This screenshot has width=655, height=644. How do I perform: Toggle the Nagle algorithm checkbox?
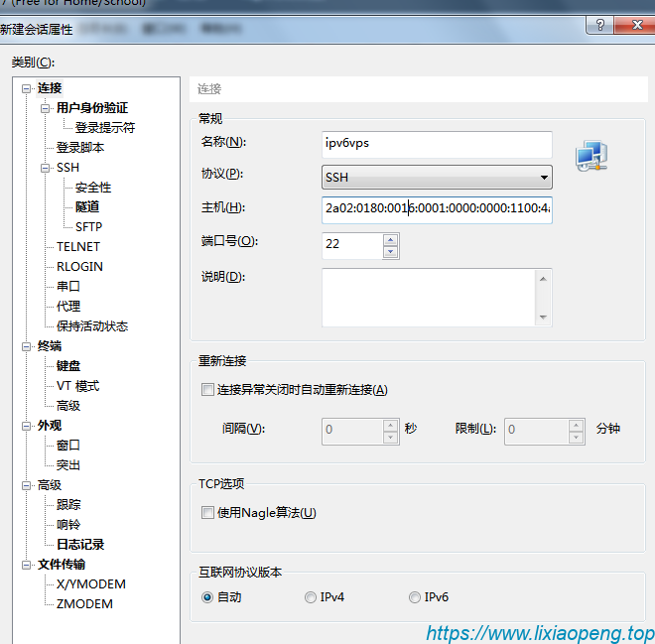[207, 513]
